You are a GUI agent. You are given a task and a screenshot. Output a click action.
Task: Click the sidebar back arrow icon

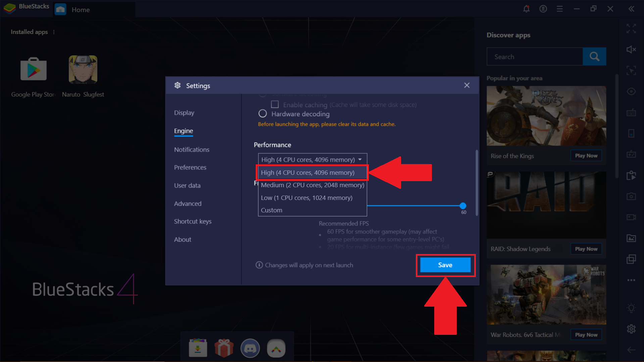coord(631,350)
